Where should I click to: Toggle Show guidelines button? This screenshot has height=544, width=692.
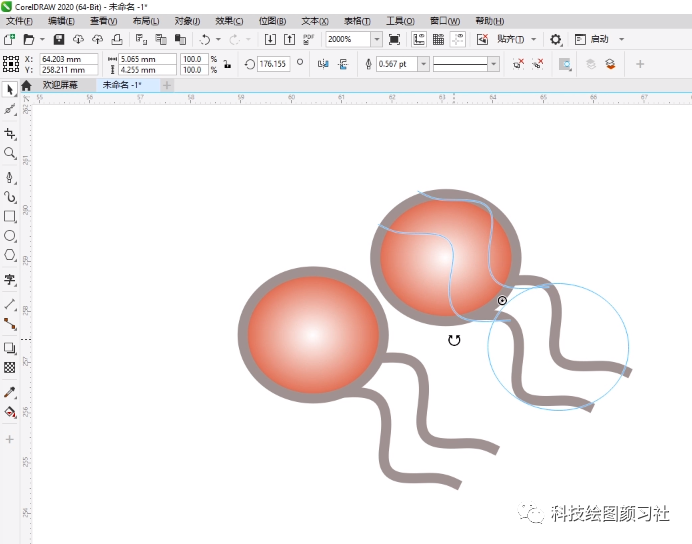[x=458, y=39]
